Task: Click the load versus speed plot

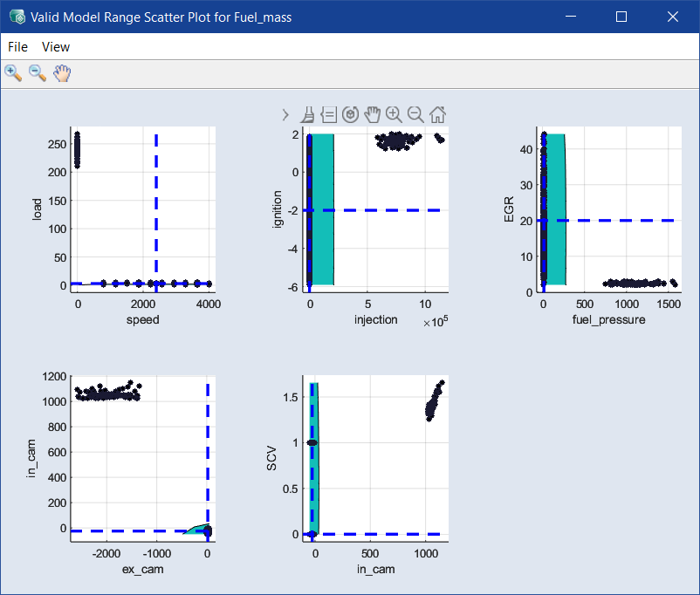Action: [142, 209]
